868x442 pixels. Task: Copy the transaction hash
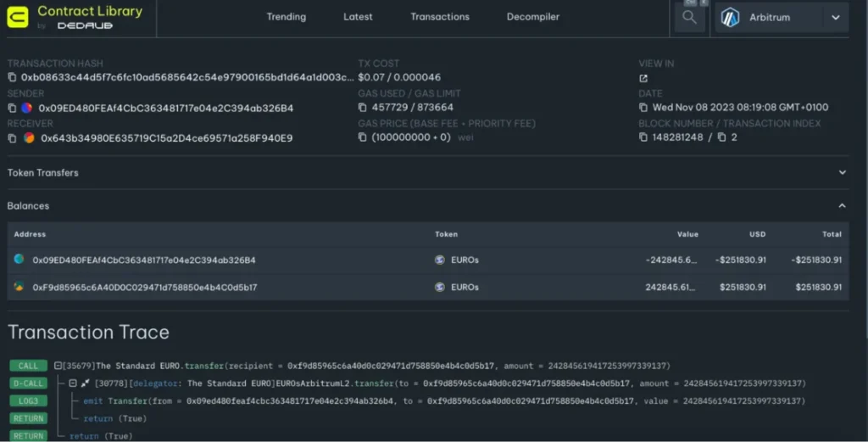point(12,77)
